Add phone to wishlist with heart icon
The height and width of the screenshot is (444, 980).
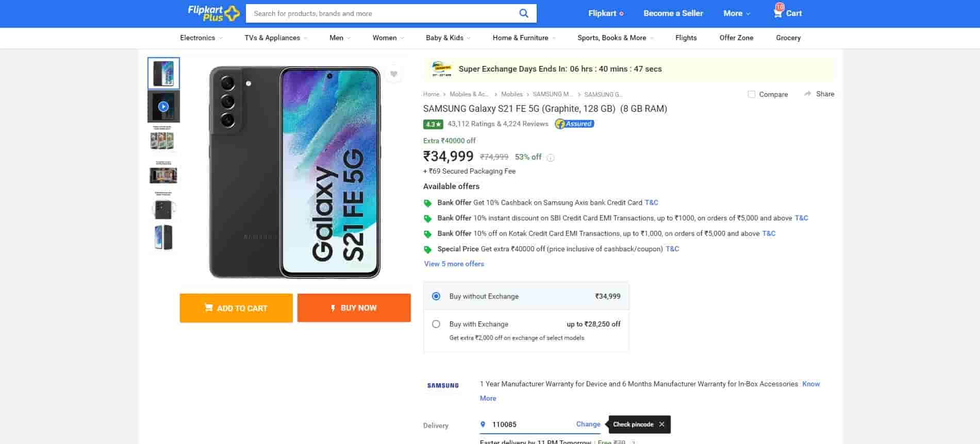pos(393,74)
